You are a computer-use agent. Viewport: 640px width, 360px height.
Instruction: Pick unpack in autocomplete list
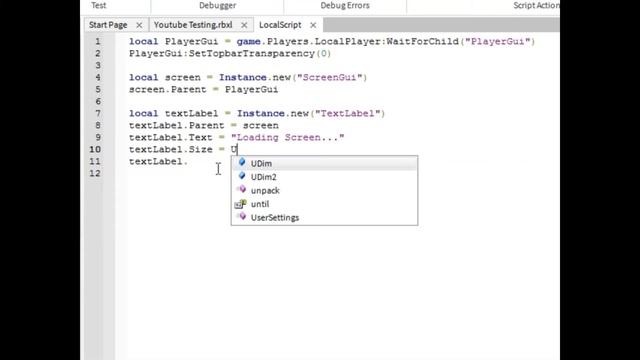coord(324,190)
